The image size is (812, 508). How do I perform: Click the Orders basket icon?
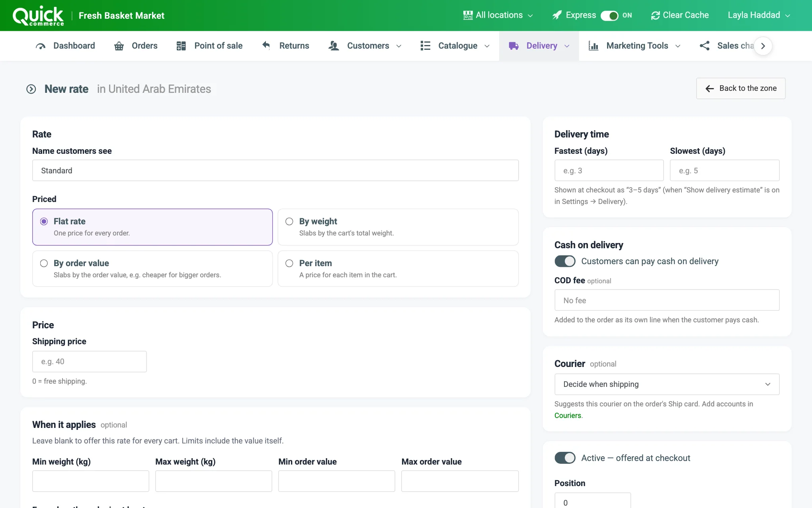[119, 46]
